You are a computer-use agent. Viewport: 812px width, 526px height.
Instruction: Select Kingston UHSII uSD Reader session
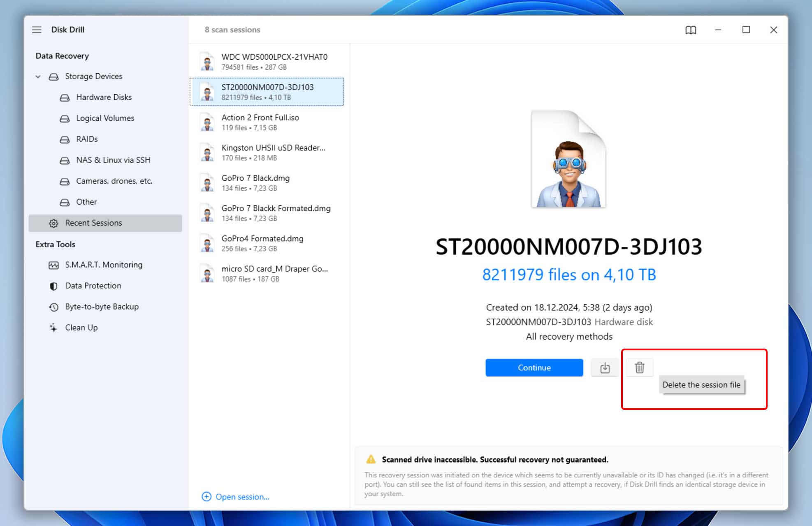pos(267,152)
